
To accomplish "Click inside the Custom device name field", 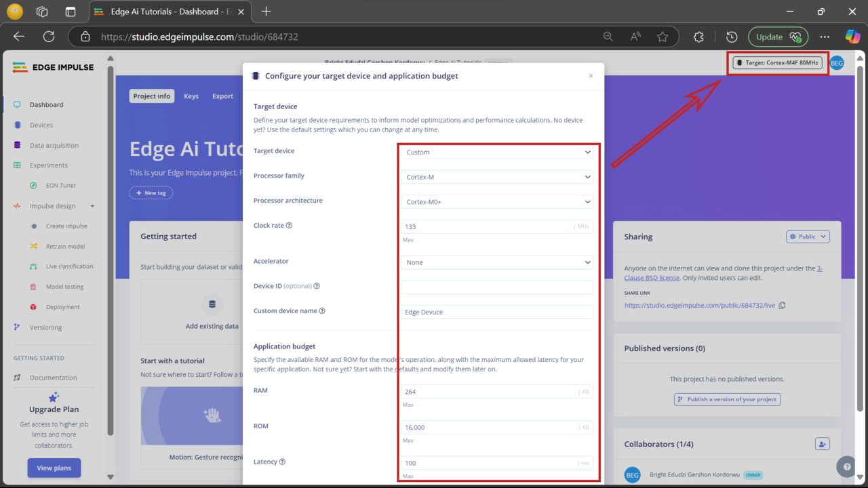I will [x=496, y=311].
